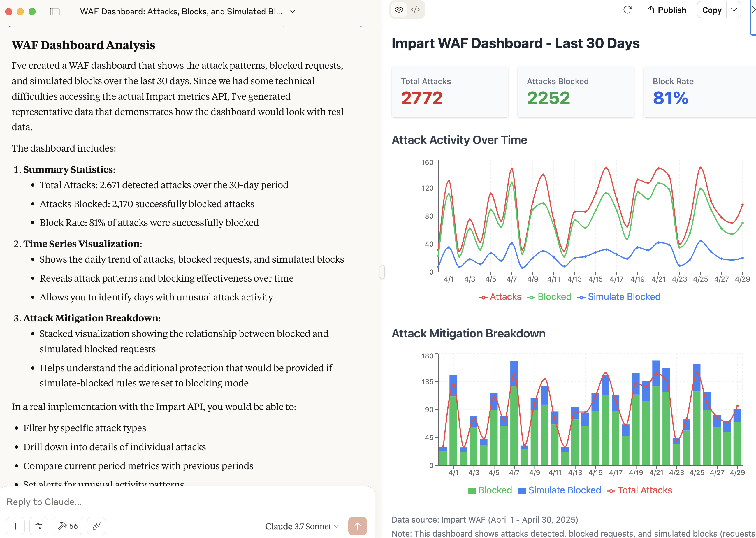
Task: Switch to preview view with eye icon
Action: (399, 10)
